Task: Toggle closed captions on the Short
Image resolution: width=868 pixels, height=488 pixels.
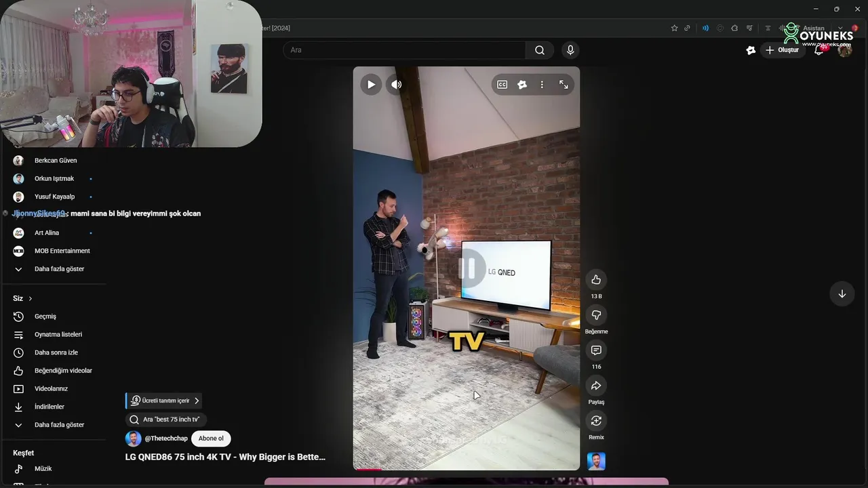Action: 502,85
